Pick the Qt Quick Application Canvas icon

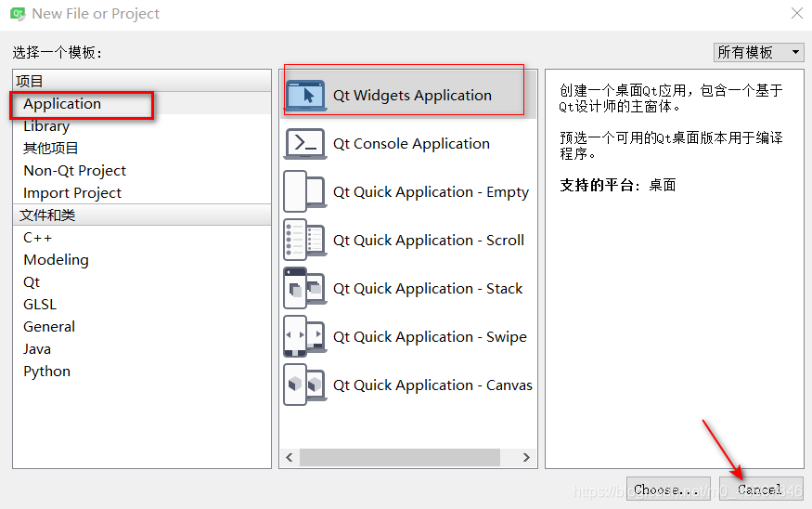[x=305, y=385]
